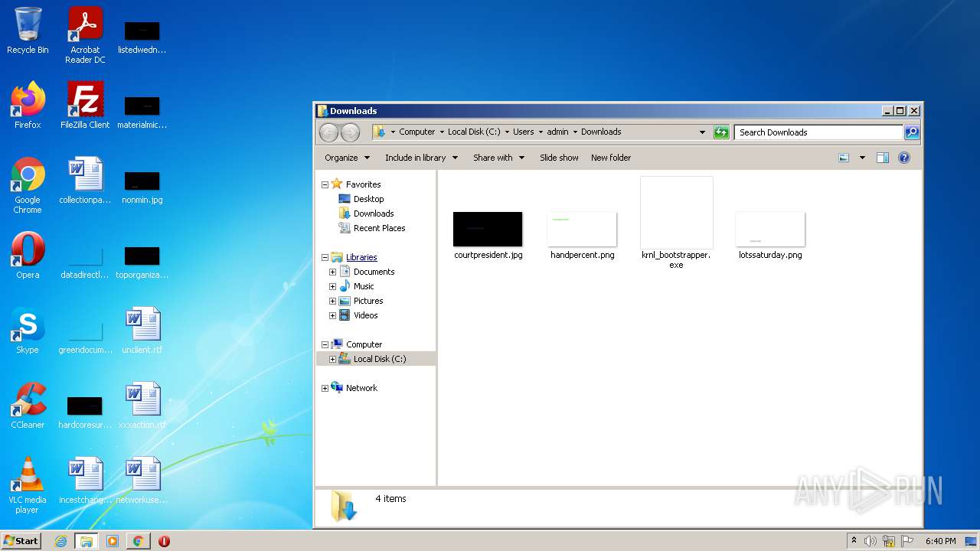The height and width of the screenshot is (551, 980).
Task: Click admin in the address breadcrumb
Action: pyautogui.click(x=557, y=132)
